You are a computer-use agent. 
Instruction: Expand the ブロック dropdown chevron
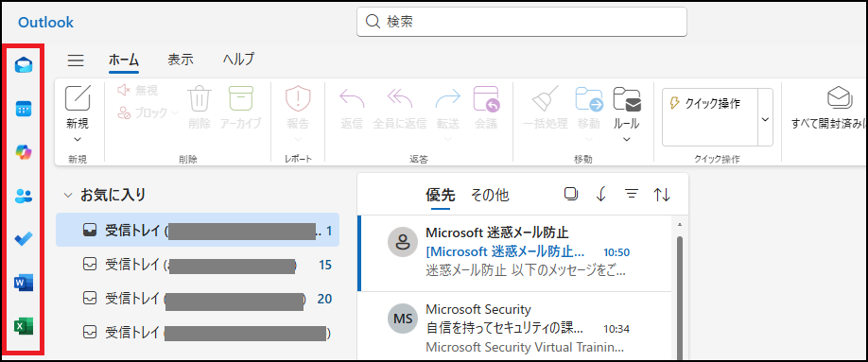click(x=175, y=112)
